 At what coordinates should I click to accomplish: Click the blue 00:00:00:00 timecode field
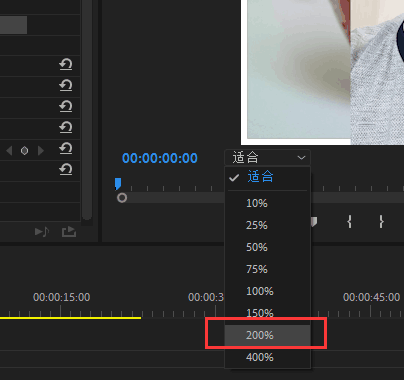(x=160, y=158)
